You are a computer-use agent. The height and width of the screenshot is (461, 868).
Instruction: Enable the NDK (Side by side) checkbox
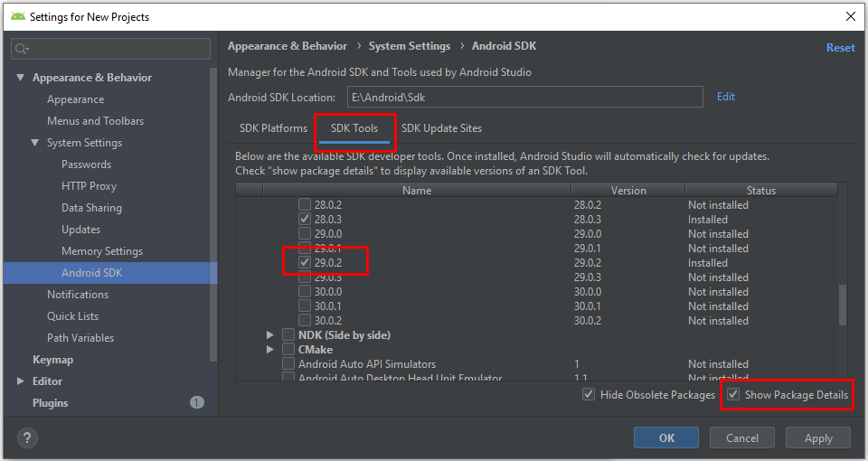[288, 334]
